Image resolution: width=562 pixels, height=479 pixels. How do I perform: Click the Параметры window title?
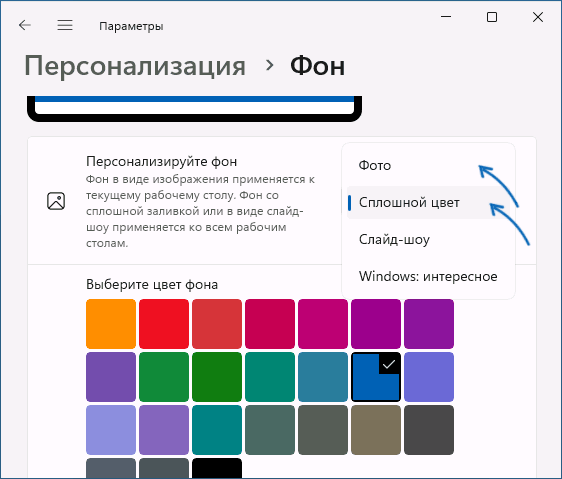tap(131, 26)
